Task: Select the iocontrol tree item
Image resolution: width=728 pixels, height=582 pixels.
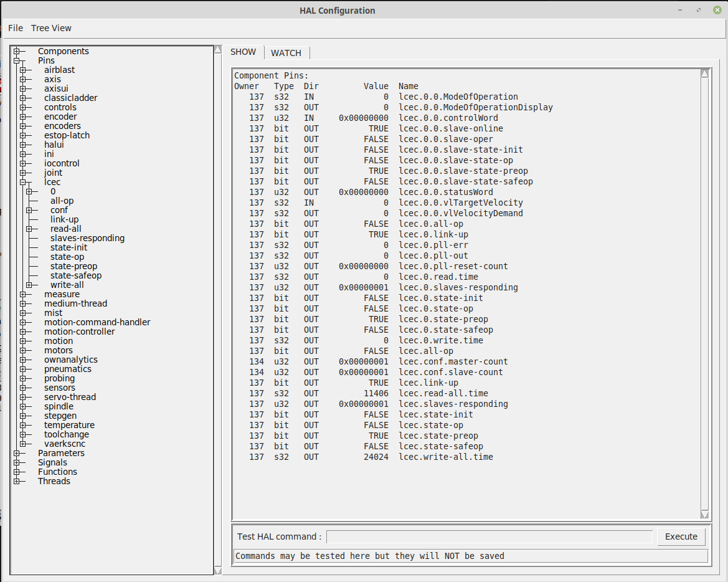Action: [62, 163]
